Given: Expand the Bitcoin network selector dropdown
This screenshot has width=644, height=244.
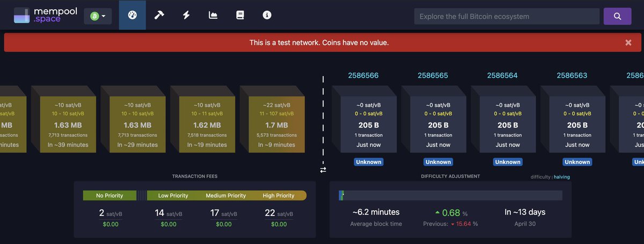Looking at the screenshot, I should coord(98,16).
